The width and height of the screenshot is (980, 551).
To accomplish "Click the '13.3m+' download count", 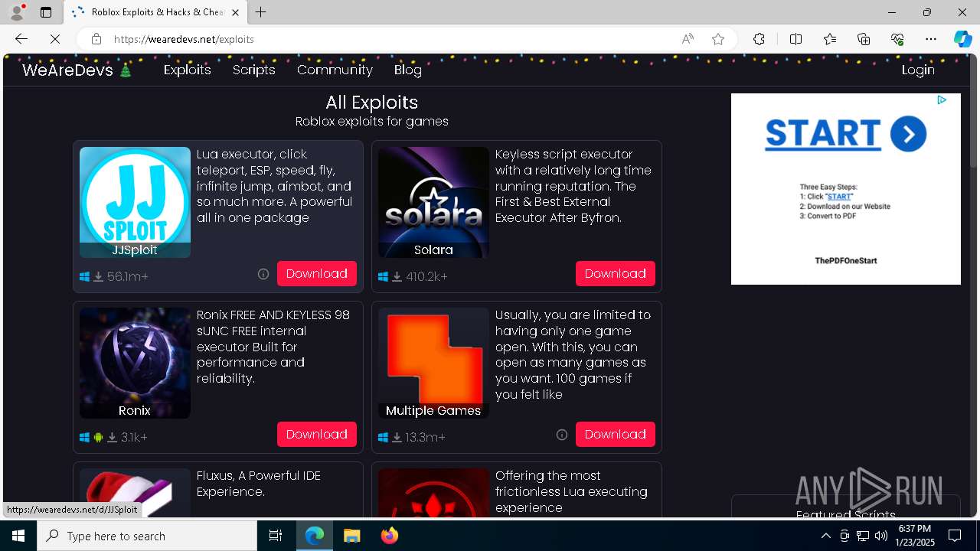I will click(x=426, y=438).
